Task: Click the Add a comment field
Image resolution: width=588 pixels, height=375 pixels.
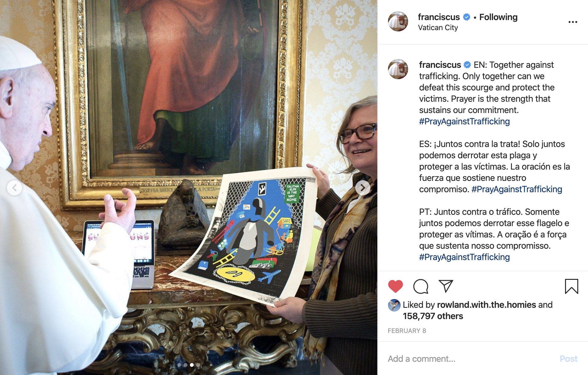Action: [x=470, y=359]
